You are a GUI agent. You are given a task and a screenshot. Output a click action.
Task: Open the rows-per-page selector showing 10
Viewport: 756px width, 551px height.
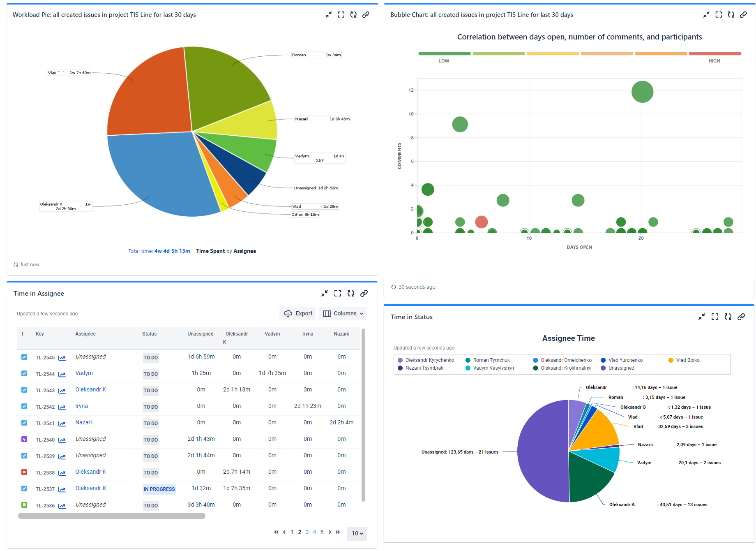click(357, 533)
